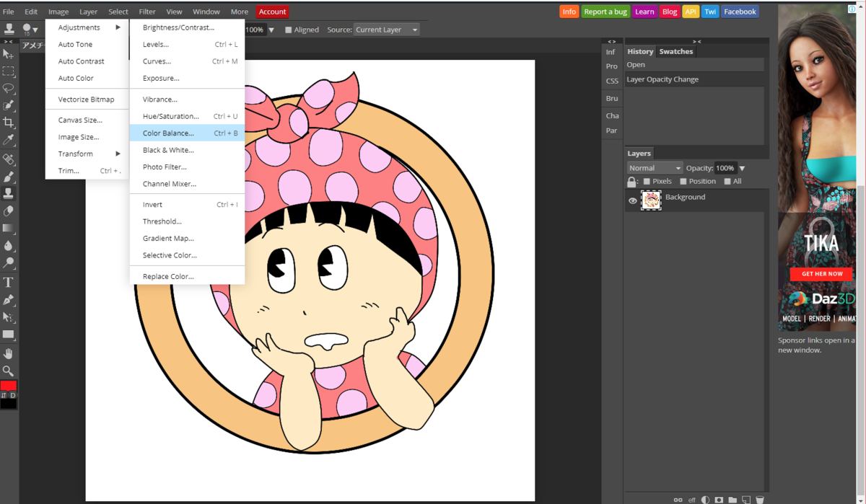The height and width of the screenshot is (504, 866).
Task: Enable the Pixels lock checkbox
Action: pos(647,182)
